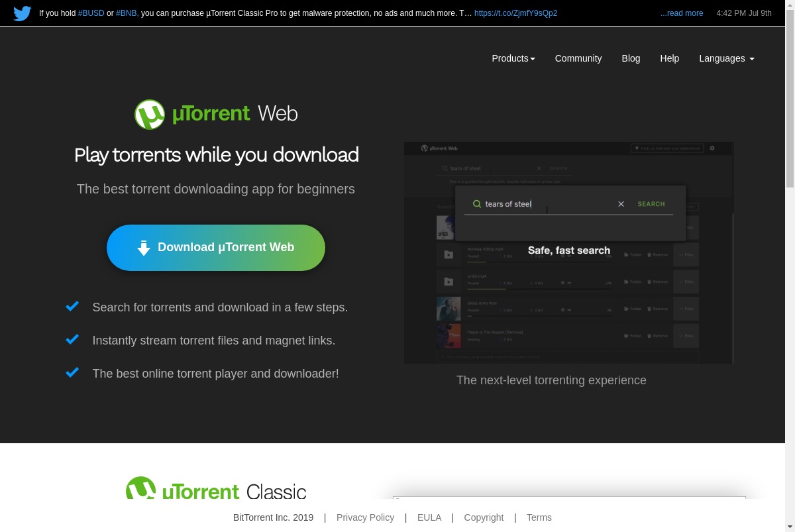Click 'Search for torrents and download' feature text
This screenshot has height=532, width=795.
[x=220, y=307]
